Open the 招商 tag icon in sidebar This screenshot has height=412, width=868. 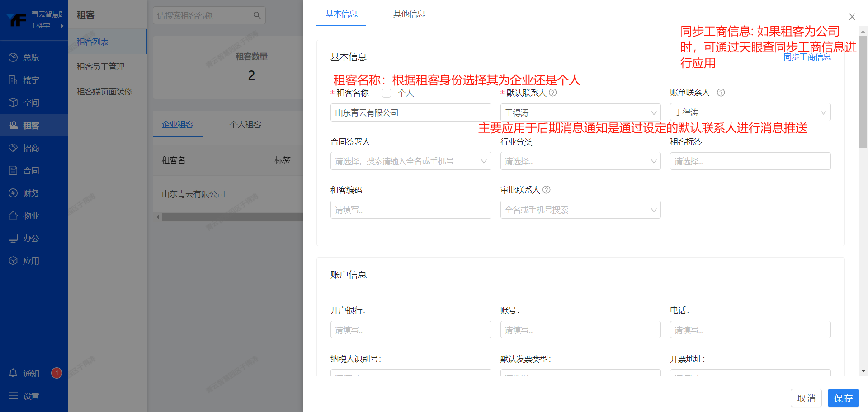coord(13,148)
